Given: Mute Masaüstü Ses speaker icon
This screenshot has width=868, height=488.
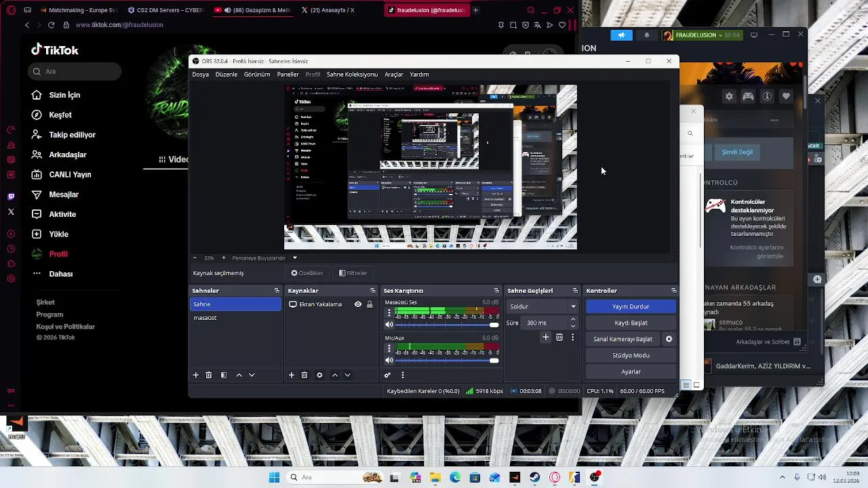Looking at the screenshot, I should (x=389, y=325).
